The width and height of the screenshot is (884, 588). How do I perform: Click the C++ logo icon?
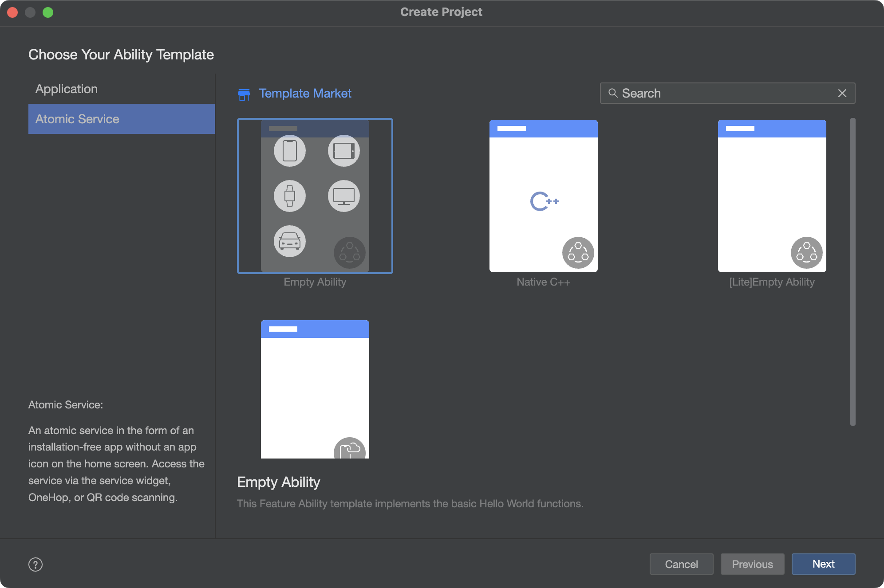tap(544, 201)
